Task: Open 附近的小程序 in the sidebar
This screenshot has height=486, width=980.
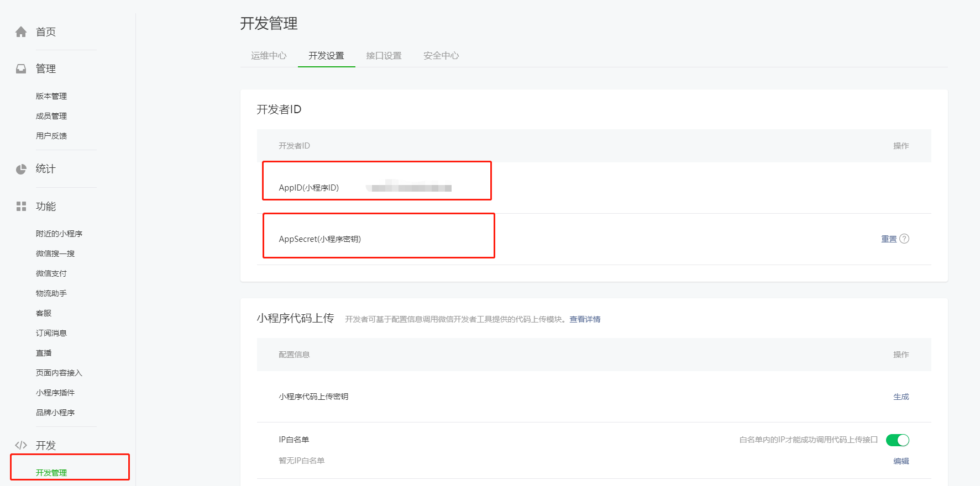Action: point(59,234)
